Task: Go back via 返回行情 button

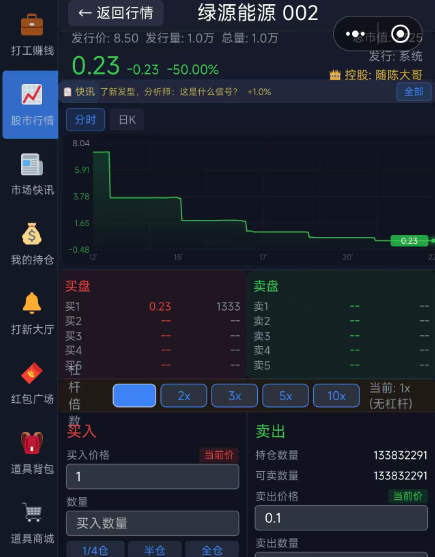Action: pos(116,13)
